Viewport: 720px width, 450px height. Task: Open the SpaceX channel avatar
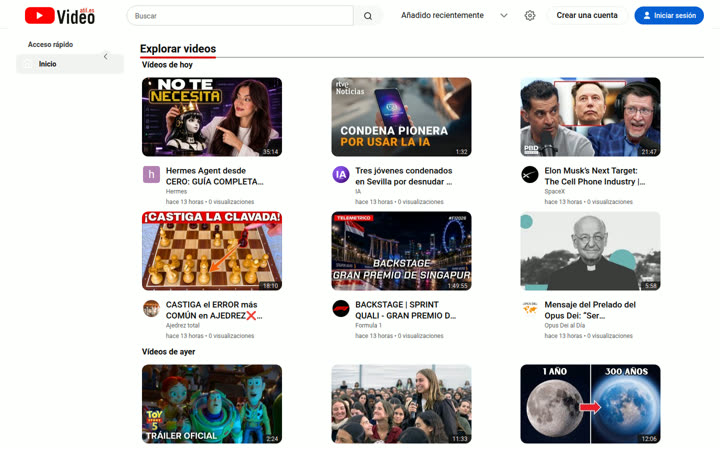pyautogui.click(x=530, y=174)
